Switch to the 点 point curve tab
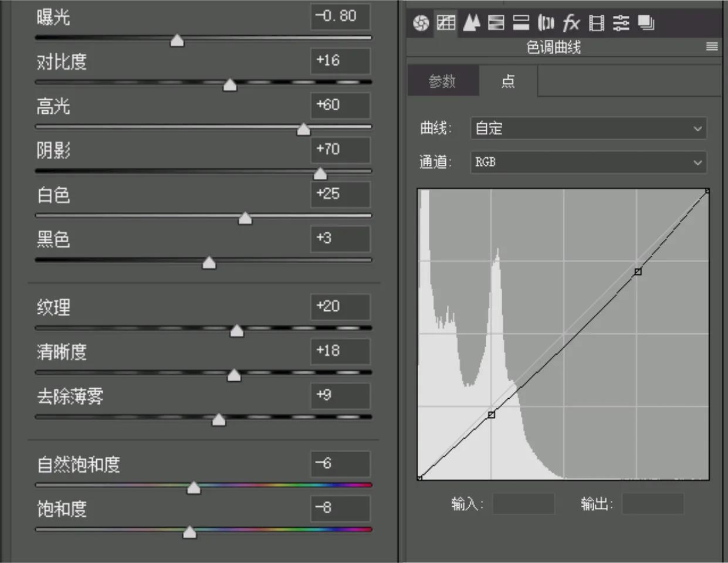 [x=507, y=82]
